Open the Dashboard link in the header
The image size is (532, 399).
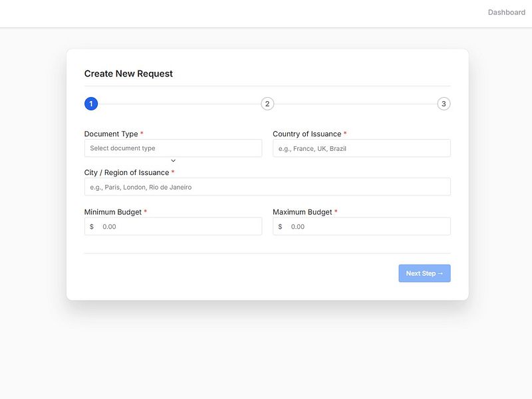coord(506,12)
